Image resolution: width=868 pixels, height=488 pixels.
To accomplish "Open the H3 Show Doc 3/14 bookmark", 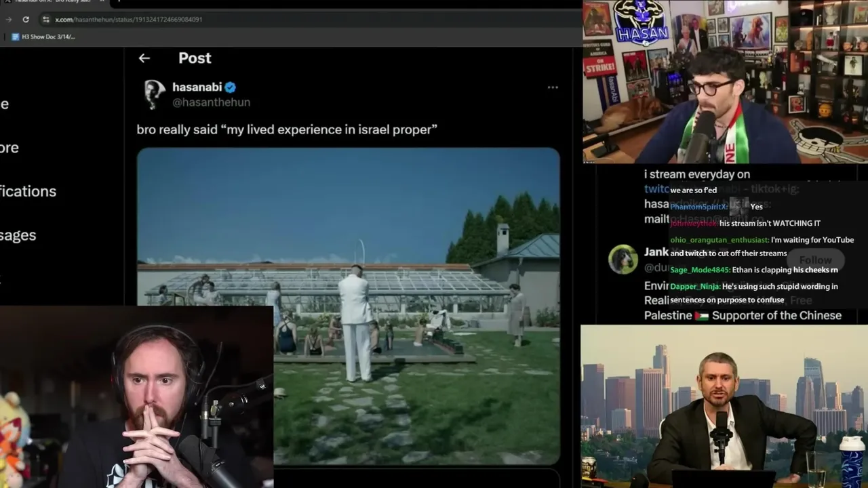I will pyautogui.click(x=42, y=37).
